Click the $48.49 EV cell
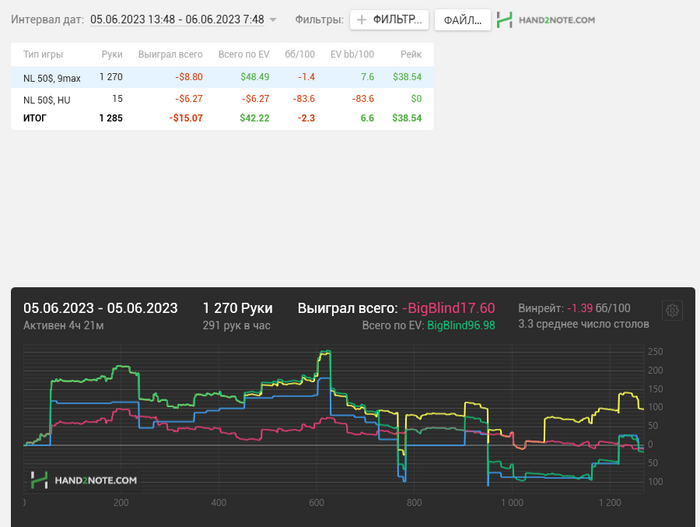The height and width of the screenshot is (527, 700). click(x=255, y=77)
